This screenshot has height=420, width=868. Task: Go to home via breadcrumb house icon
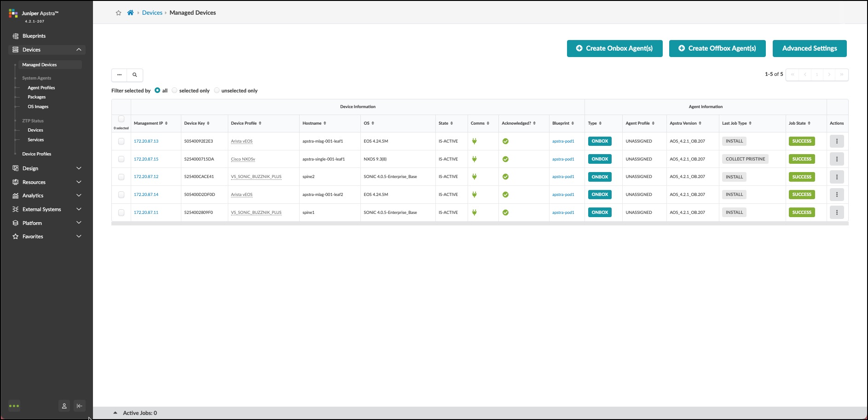130,13
